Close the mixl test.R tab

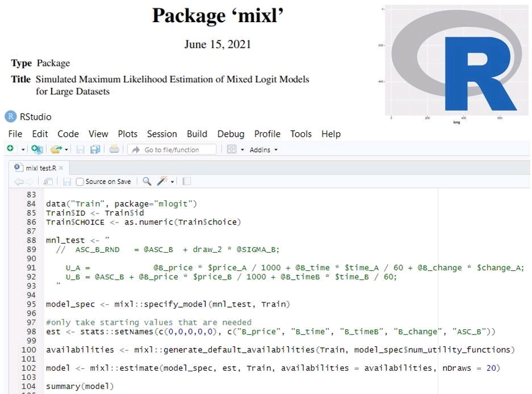coord(61,168)
